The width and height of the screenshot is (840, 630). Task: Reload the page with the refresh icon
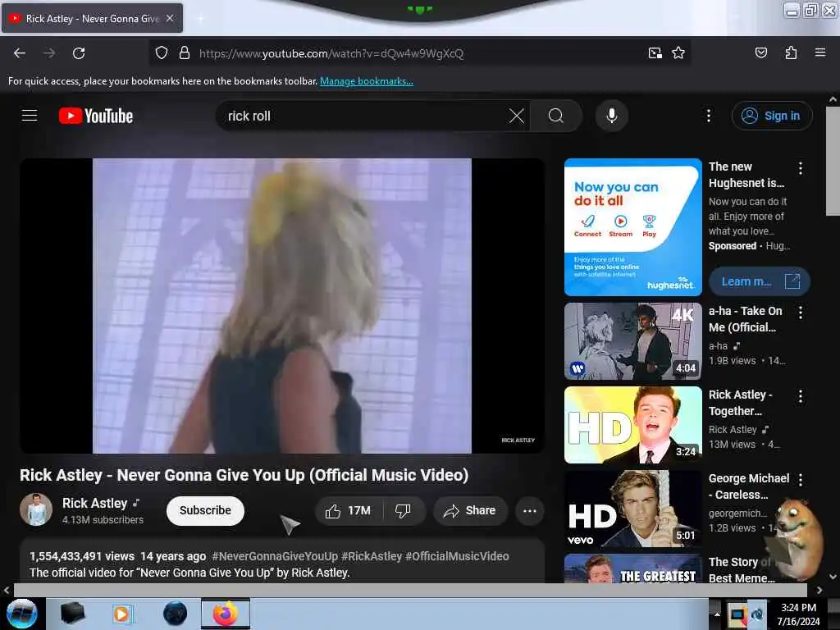click(x=79, y=53)
